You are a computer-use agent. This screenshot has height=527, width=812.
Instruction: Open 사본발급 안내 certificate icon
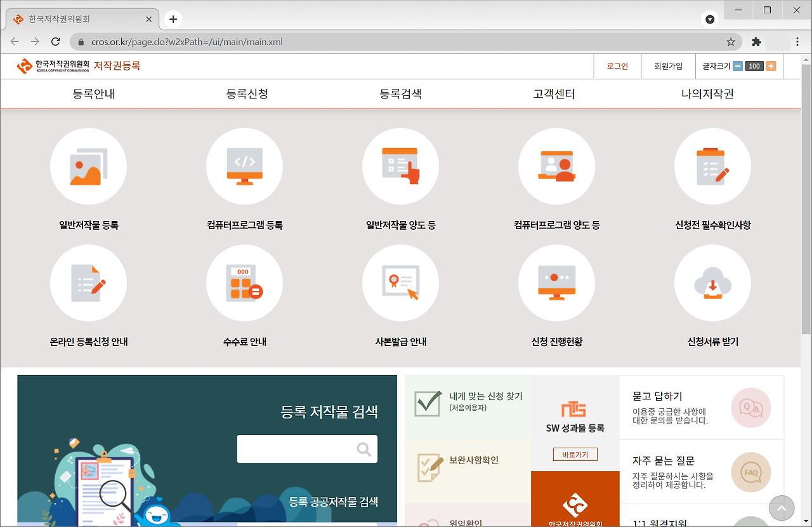pos(400,283)
